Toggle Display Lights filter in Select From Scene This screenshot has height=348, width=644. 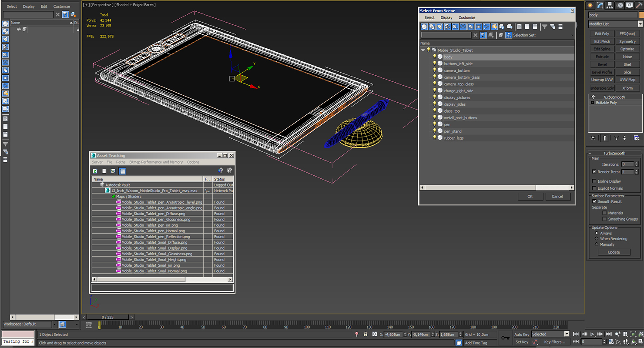pos(440,27)
